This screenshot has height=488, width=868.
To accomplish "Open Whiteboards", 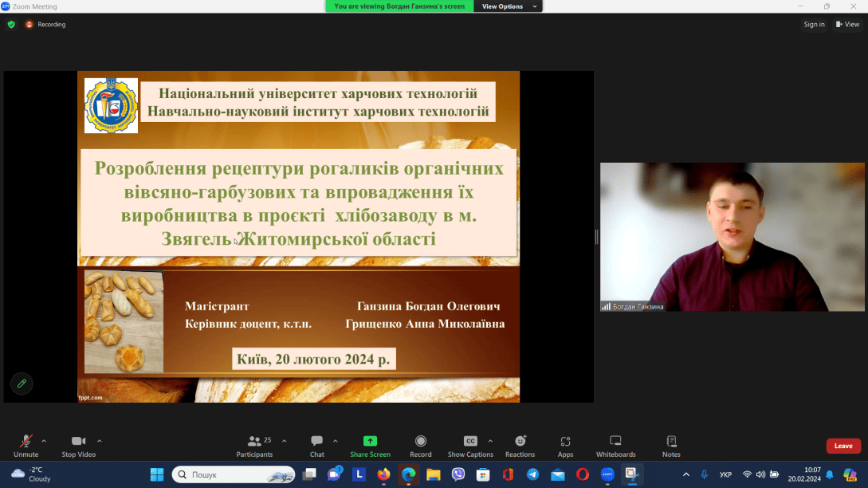I will pos(615,446).
